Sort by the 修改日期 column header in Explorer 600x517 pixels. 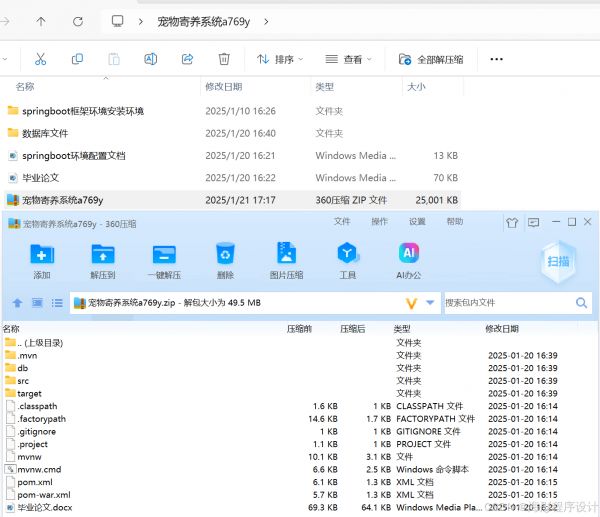[x=224, y=87]
